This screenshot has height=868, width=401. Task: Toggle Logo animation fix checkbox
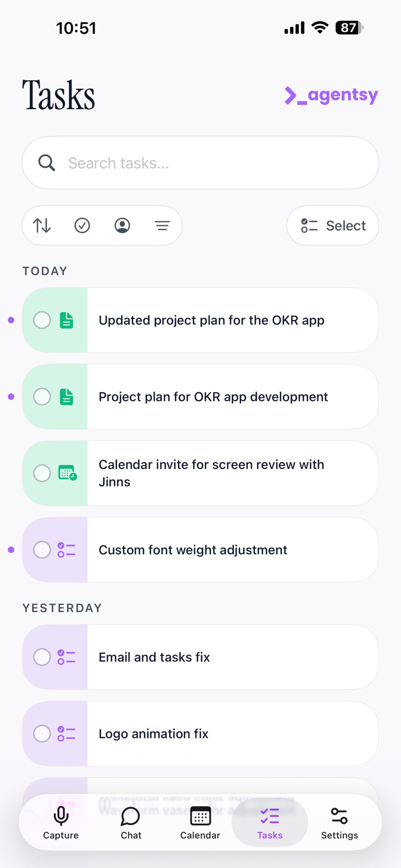[42, 734]
